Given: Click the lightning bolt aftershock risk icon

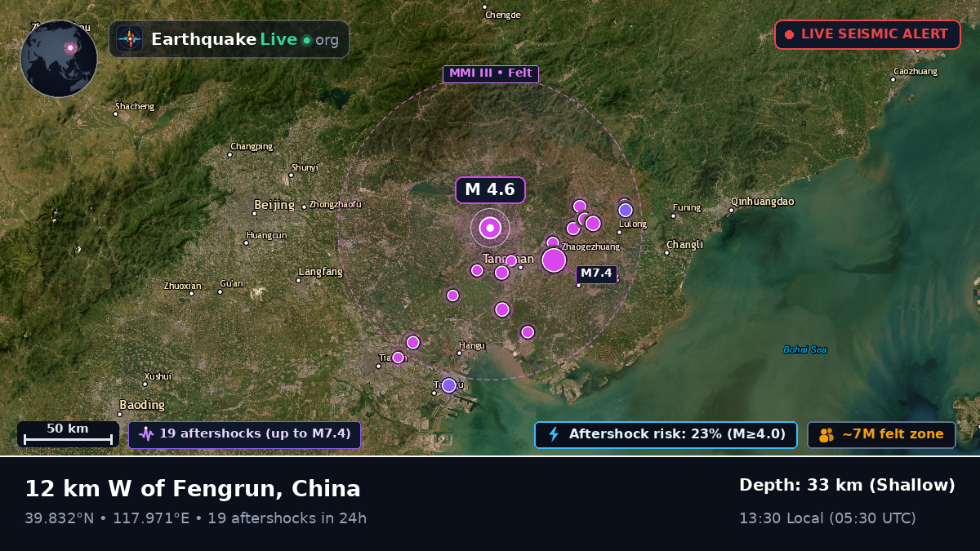Looking at the screenshot, I should 554,434.
